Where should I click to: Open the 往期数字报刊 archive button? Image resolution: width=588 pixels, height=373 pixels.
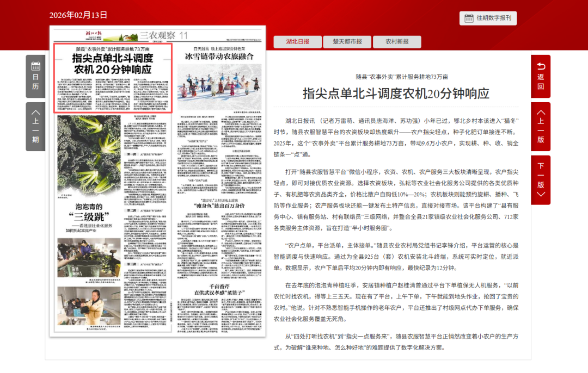click(488, 18)
